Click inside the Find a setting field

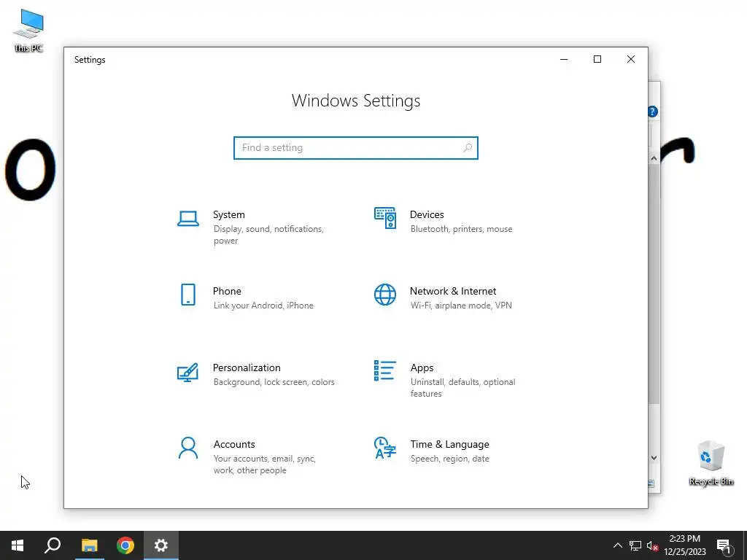coord(355,147)
